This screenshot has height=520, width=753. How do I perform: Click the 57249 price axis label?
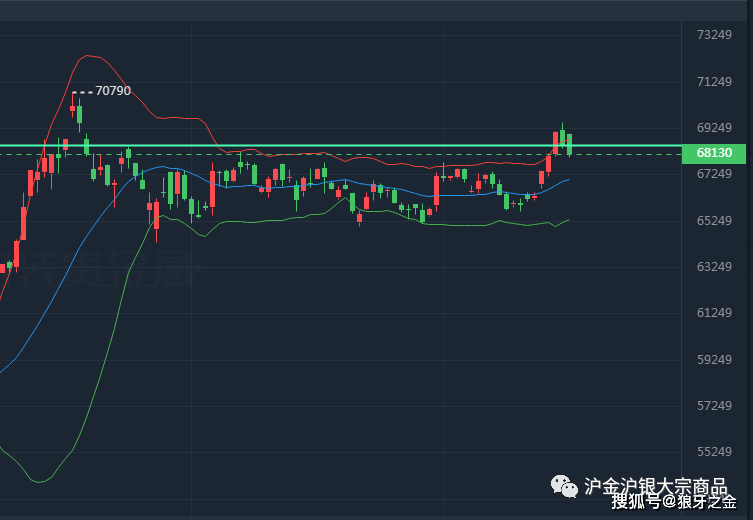coord(714,406)
